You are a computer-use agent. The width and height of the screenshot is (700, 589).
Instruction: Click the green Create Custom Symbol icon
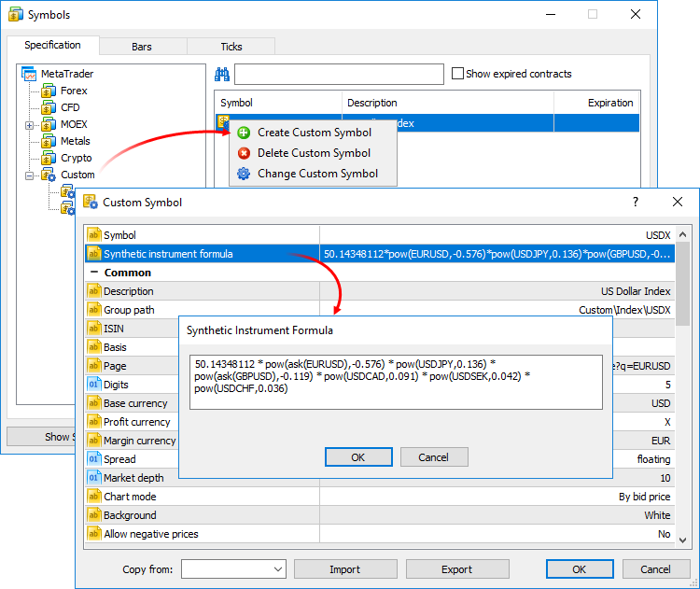tap(244, 133)
